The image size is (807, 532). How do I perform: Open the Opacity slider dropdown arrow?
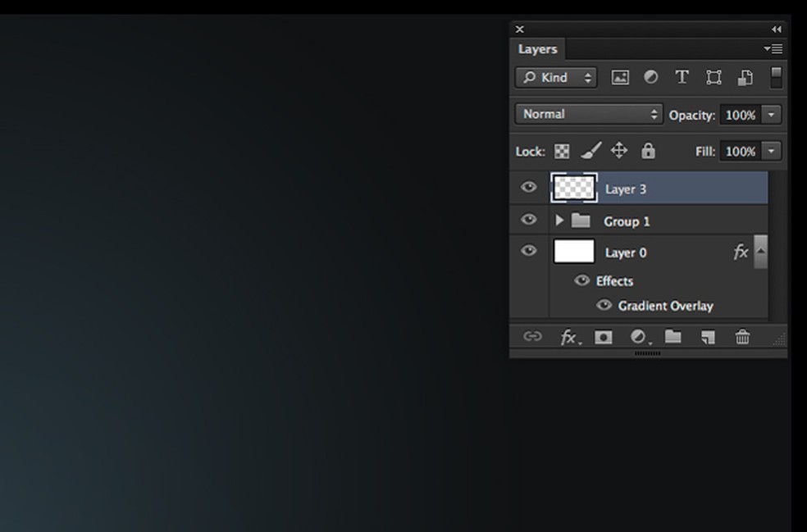pyautogui.click(x=771, y=115)
